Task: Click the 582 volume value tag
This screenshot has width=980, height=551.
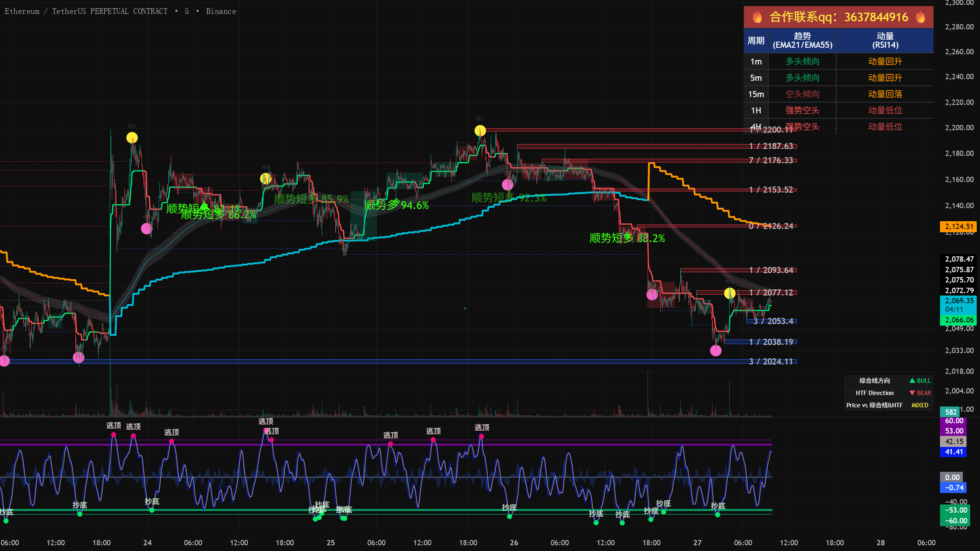Action: pyautogui.click(x=951, y=412)
